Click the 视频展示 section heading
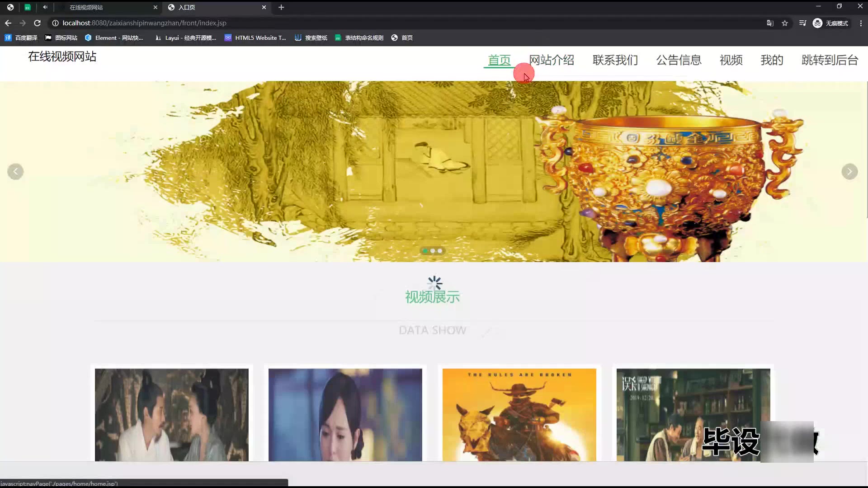The height and width of the screenshot is (488, 868). 433,297
